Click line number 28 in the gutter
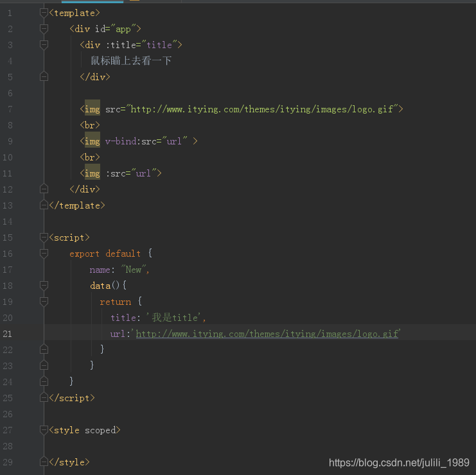Screen dimensions: 476x475 click(8, 446)
